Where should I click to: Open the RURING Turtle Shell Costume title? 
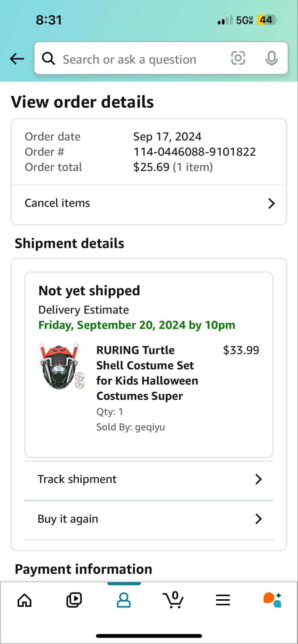tap(147, 373)
